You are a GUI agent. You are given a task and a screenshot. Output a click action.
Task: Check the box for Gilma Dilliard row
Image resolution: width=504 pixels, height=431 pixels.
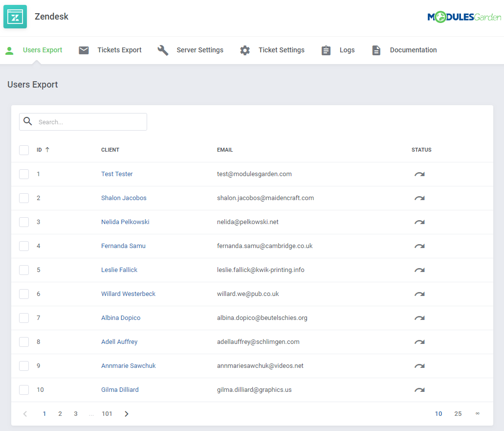pos(24,389)
